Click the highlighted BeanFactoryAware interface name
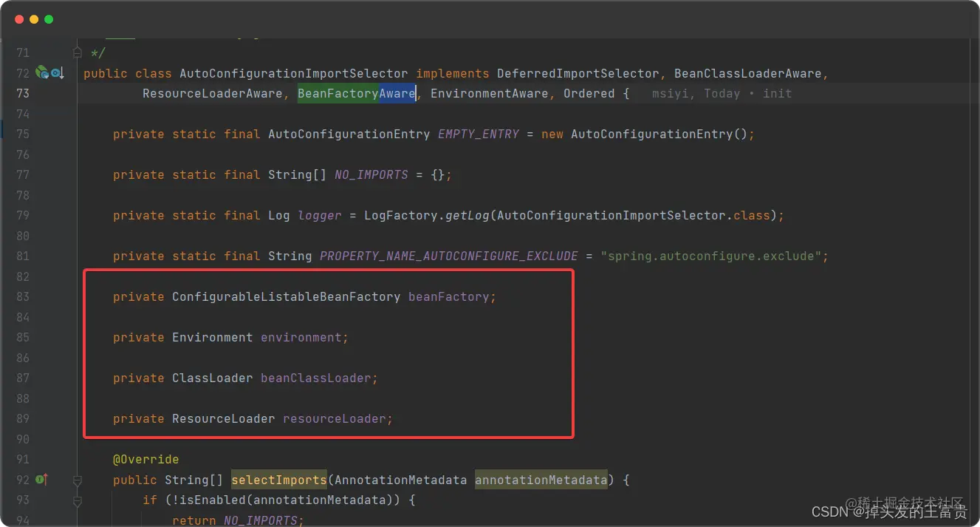Viewport: 980px width, 527px height. 356,94
